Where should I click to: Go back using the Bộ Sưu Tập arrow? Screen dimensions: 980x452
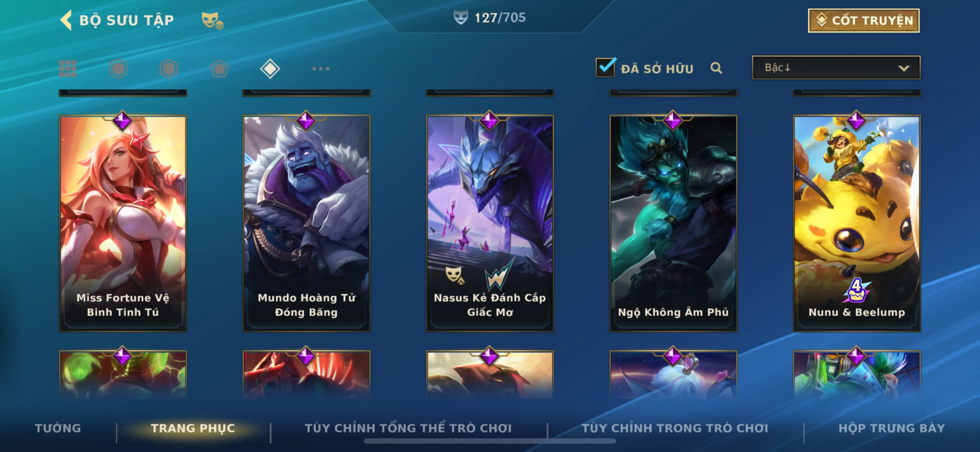66,20
